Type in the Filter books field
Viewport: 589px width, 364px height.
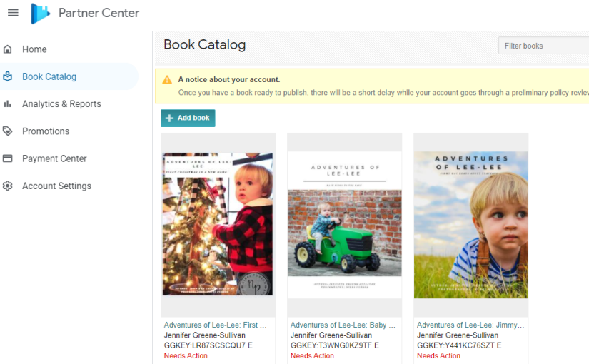point(543,46)
